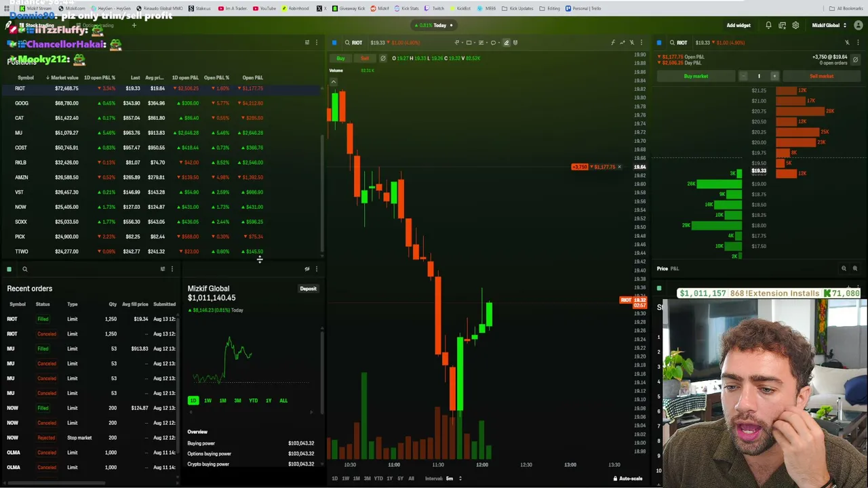Viewport: 868px width, 488px height.
Task: Toggle slashed-circle button beside open orders
Action: click(x=855, y=60)
